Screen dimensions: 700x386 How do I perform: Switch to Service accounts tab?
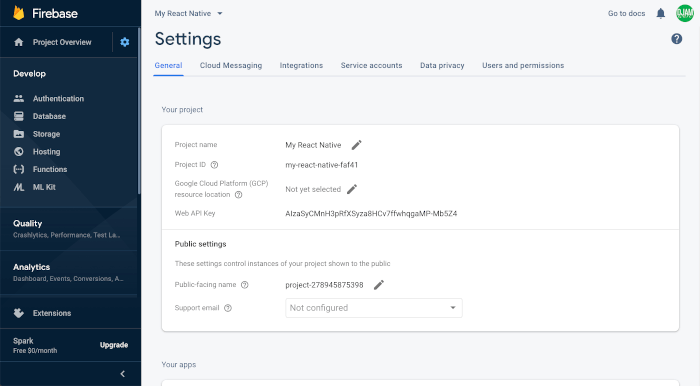[371, 65]
